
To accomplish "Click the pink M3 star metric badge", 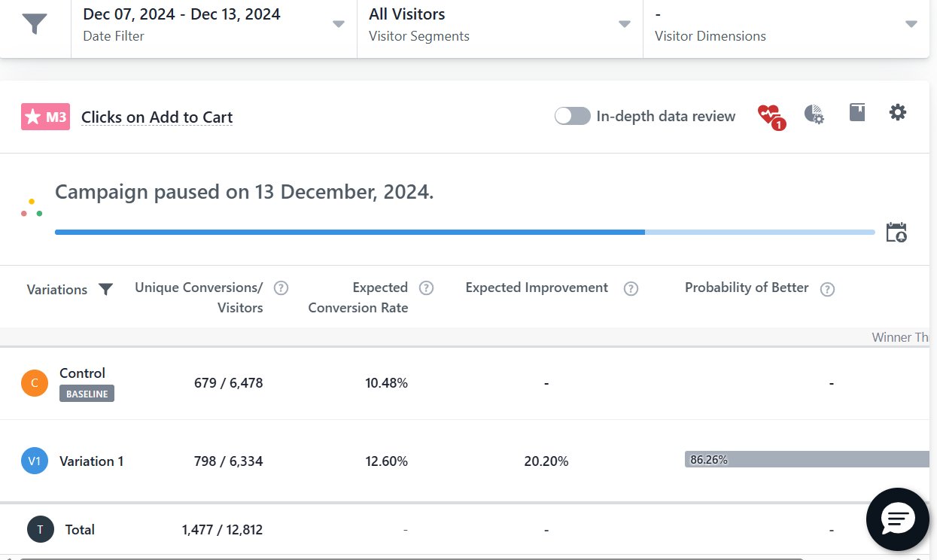I will click(45, 117).
